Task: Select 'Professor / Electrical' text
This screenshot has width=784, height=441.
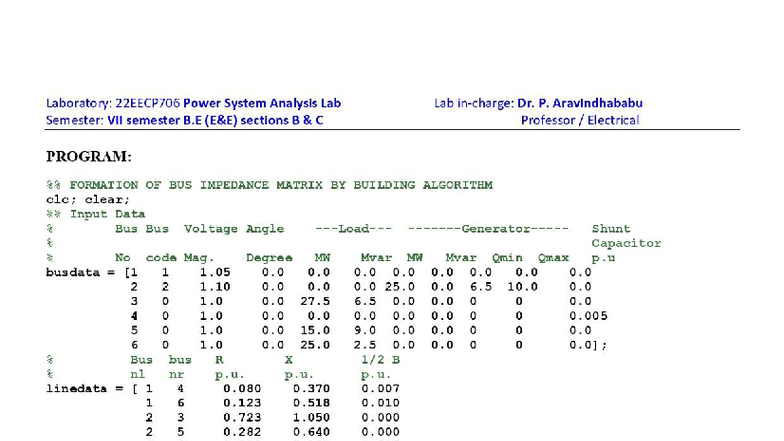Action: click(580, 120)
